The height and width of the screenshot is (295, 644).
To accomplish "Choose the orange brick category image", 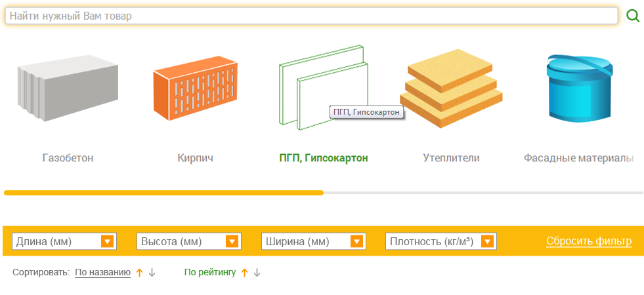I will click(x=196, y=88).
